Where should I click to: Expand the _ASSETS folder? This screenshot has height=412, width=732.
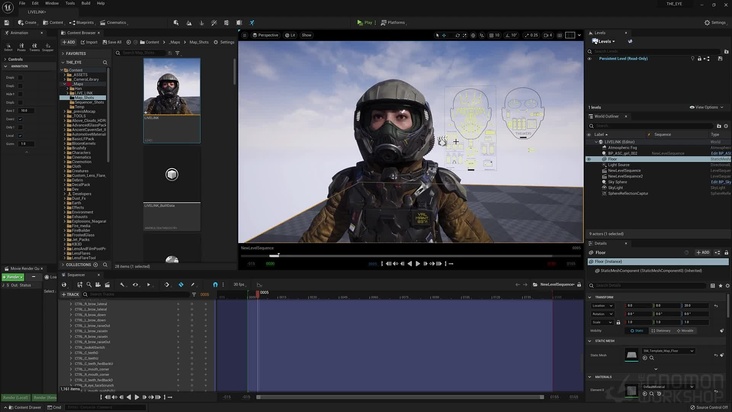(64, 75)
